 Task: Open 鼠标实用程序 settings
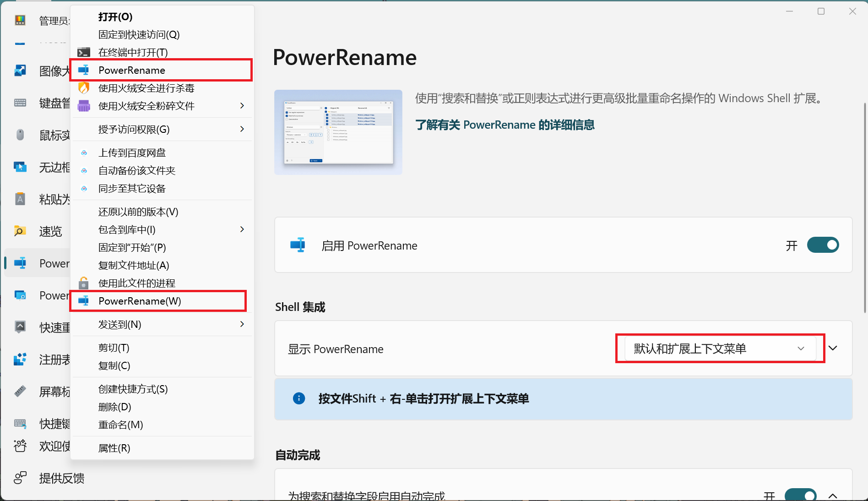pyautogui.click(x=20, y=135)
